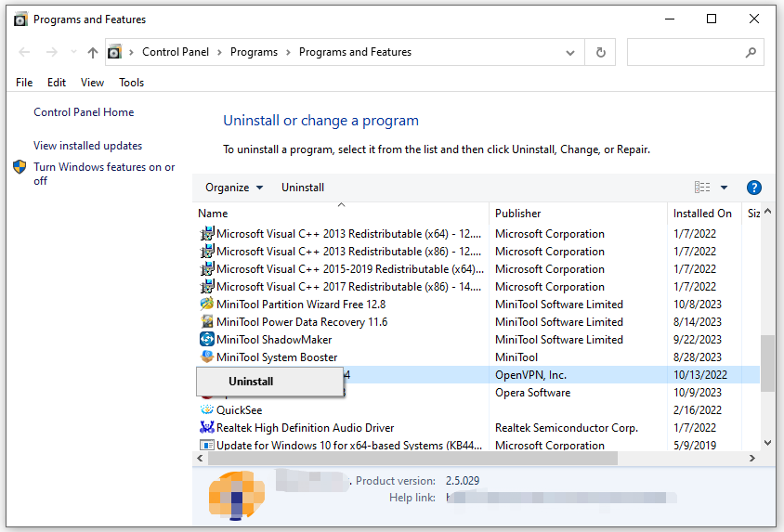
Task: Click the Windows features shield icon
Action: pyautogui.click(x=20, y=167)
